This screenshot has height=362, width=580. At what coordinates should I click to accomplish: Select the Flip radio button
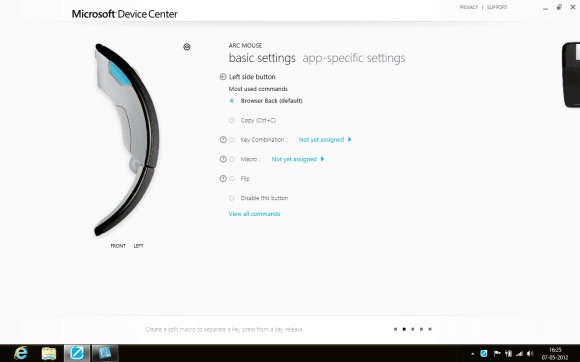click(232, 179)
